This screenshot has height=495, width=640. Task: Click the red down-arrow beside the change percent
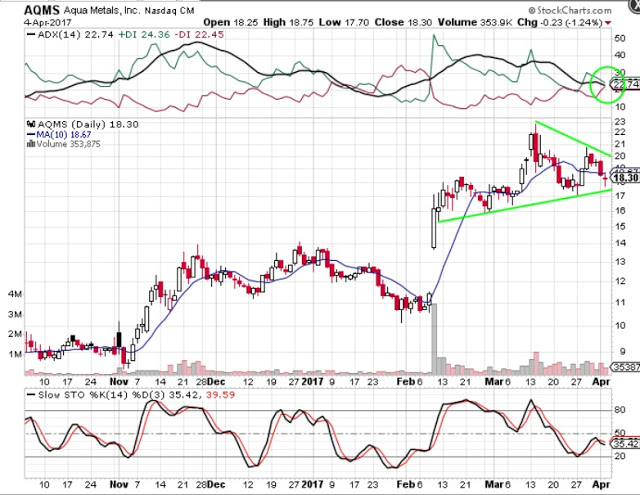click(x=608, y=23)
